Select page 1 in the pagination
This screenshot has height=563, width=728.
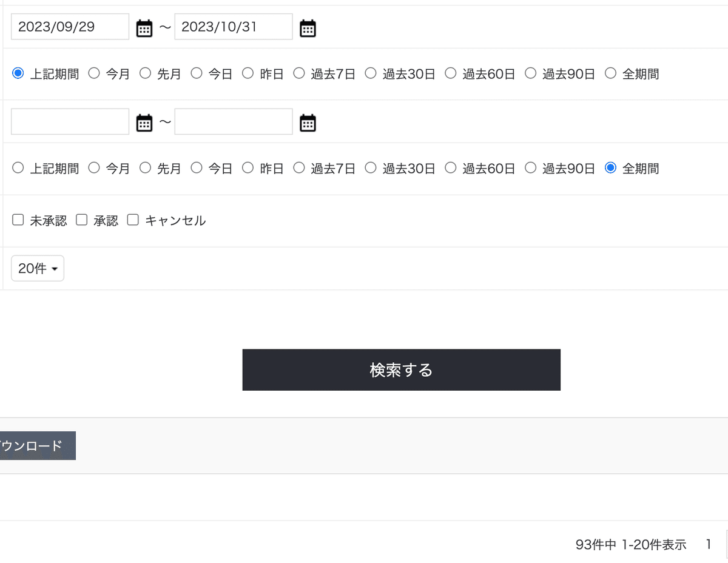tap(708, 544)
